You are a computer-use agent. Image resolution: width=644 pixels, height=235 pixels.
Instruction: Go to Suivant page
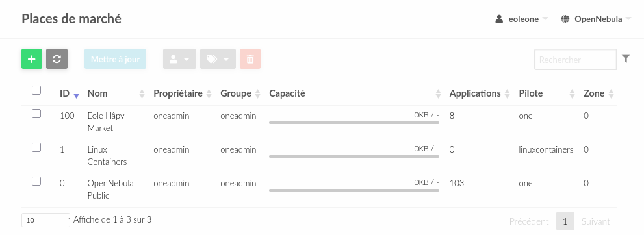point(595,221)
